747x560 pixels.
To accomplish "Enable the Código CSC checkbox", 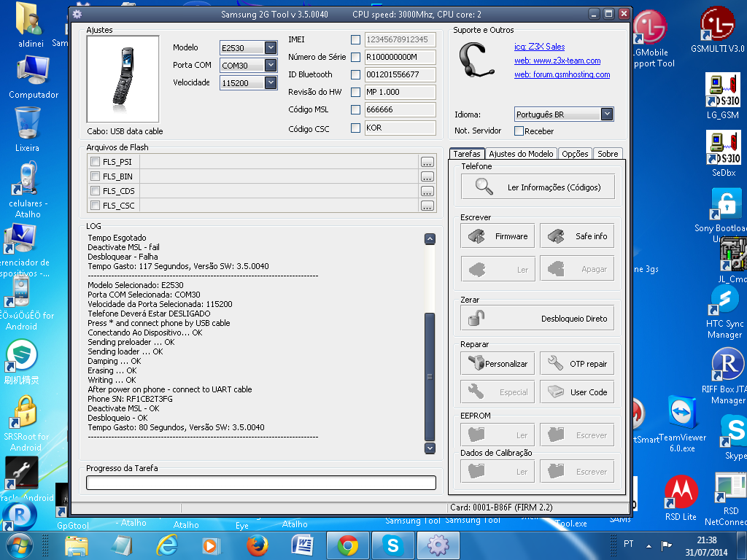I will coord(355,128).
